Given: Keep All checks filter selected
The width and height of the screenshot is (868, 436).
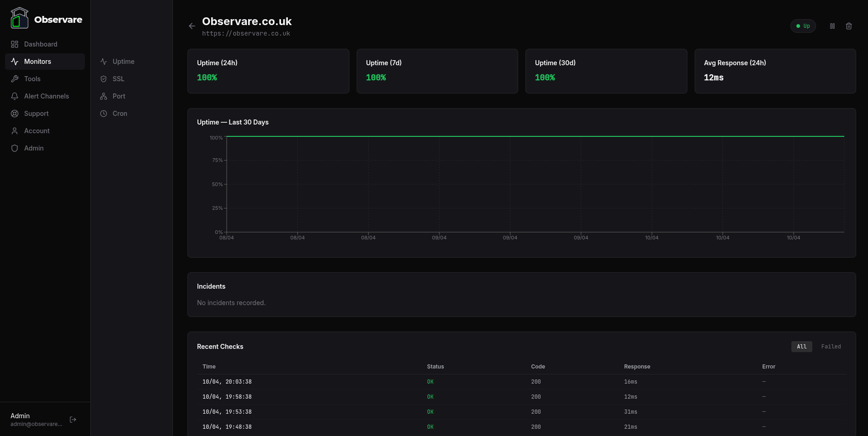Looking at the screenshot, I should [801, 347].
